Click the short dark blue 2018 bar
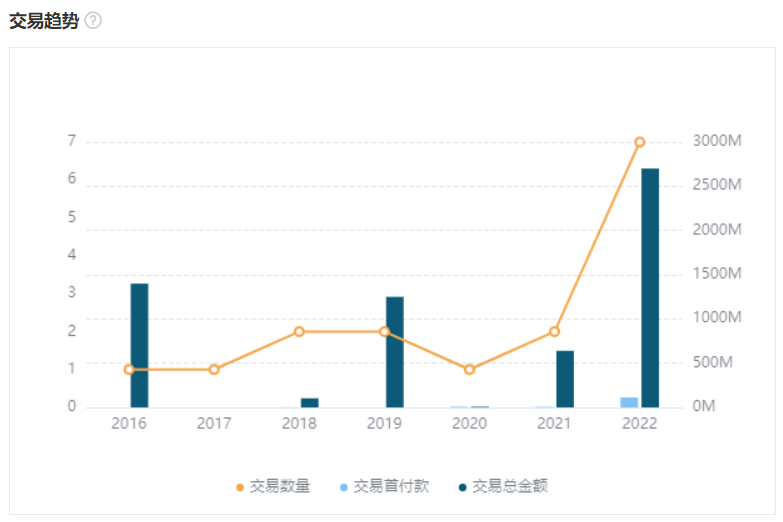The width and height of the screenshot is (783, 522). tap(310, 403)
